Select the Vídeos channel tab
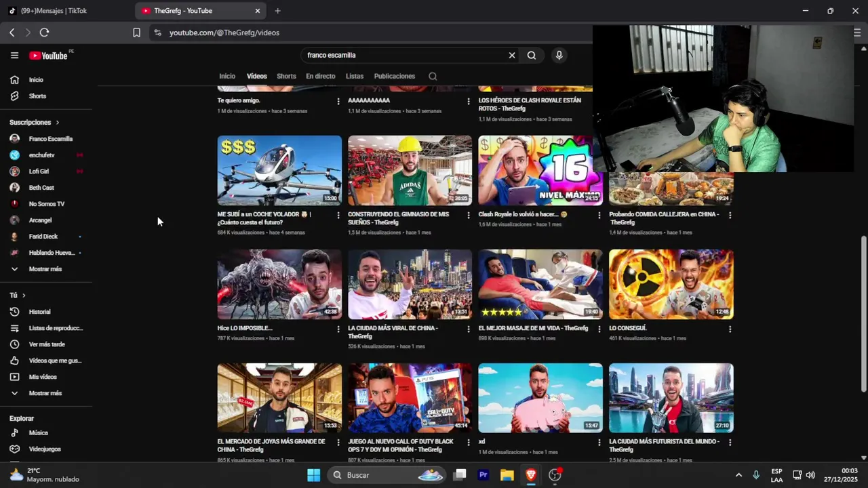This screenshot has width=868, height=488. [257, 77]
